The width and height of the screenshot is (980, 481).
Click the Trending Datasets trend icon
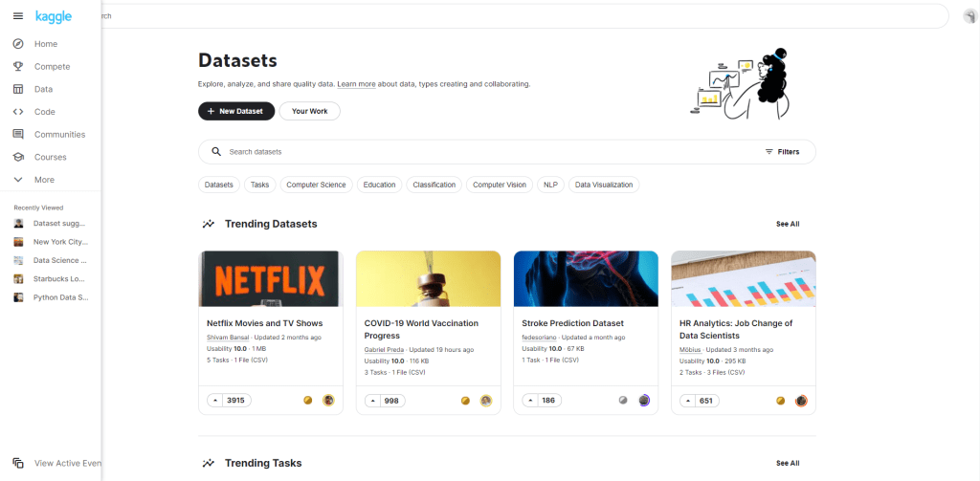coord(209,224)
